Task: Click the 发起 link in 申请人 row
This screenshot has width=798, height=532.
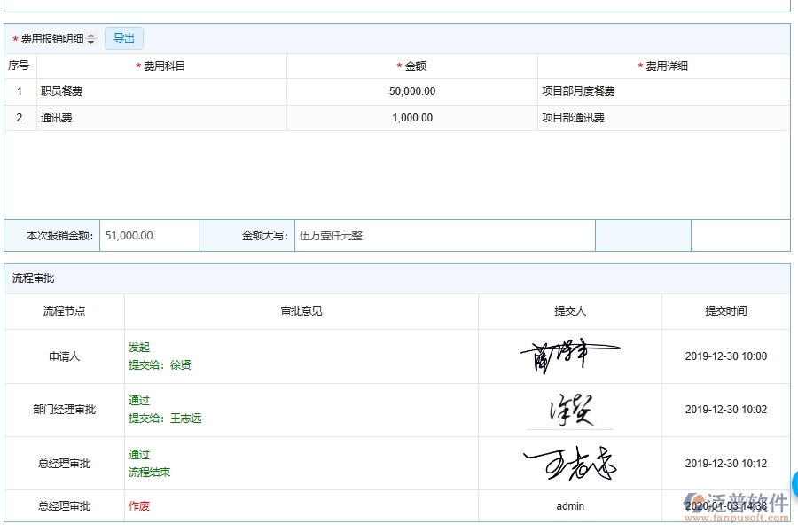Action: coord(139,348)
